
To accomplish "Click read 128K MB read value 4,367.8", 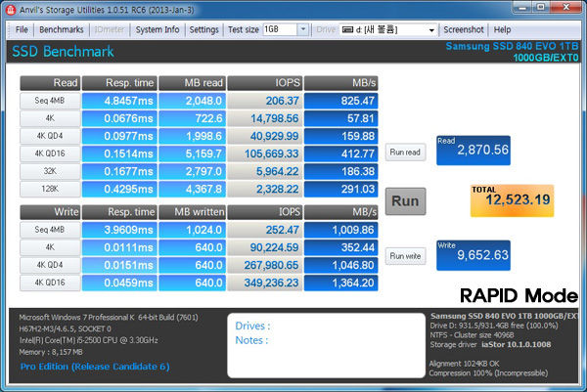I will pyautogui.click(x=192, y=189).
